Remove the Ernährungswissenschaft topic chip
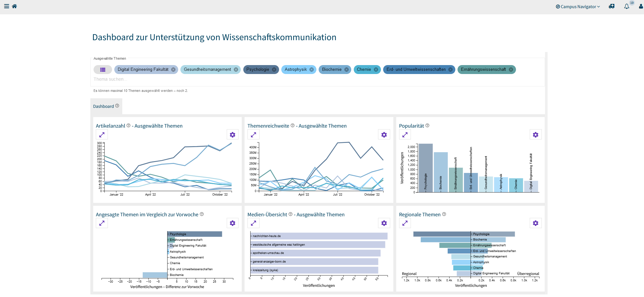The height and width of the screenshot is (297, 644). pyautogui.click(x=511, y=70)
